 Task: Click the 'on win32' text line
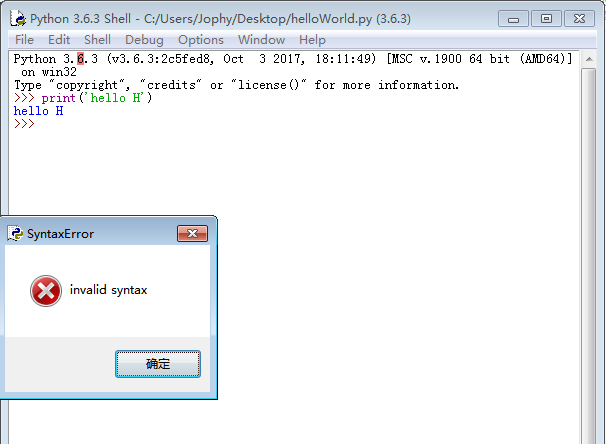coord(49,72)
